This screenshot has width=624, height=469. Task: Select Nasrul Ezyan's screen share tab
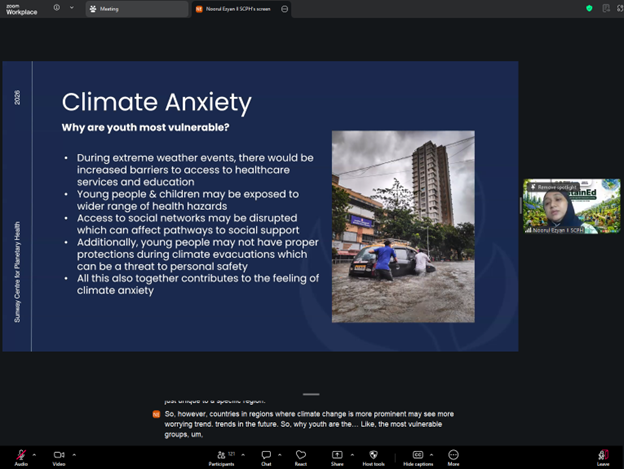(235, 8)
